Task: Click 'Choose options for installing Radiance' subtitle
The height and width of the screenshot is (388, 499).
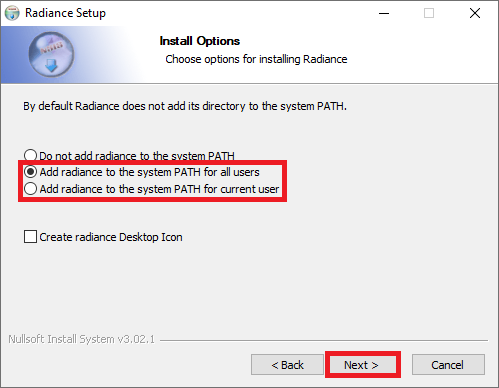Action: (256, 59)
